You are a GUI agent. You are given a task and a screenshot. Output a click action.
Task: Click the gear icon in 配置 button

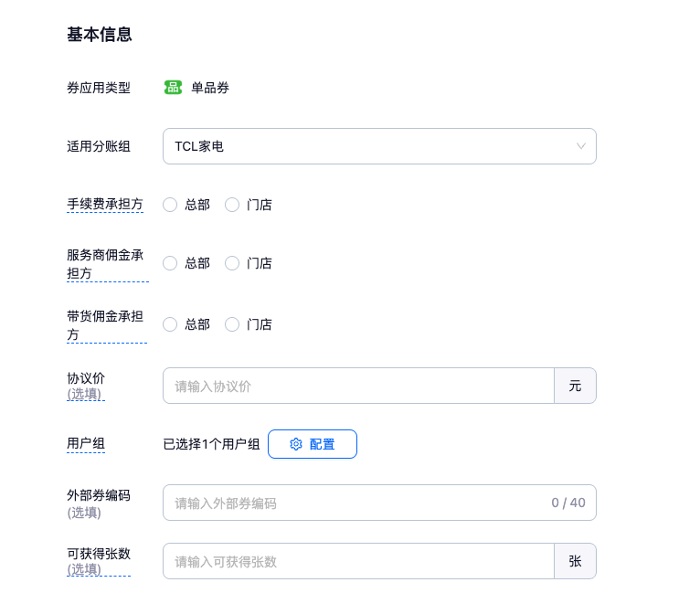(296, 444)
